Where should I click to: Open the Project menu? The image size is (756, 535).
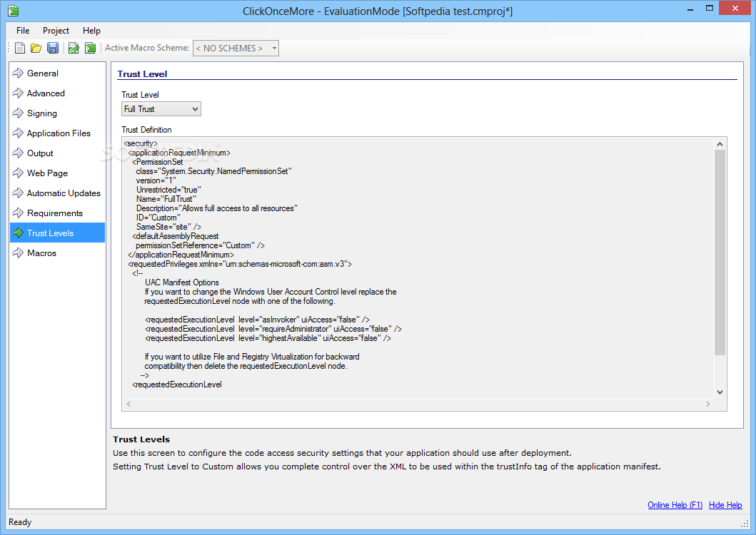(56, 31)
